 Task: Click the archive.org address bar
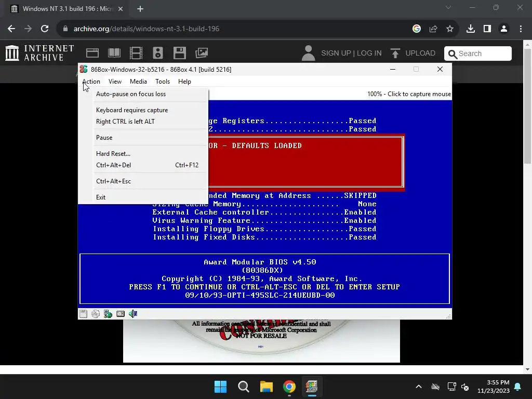pyautogui.click(x=234, y=29)
